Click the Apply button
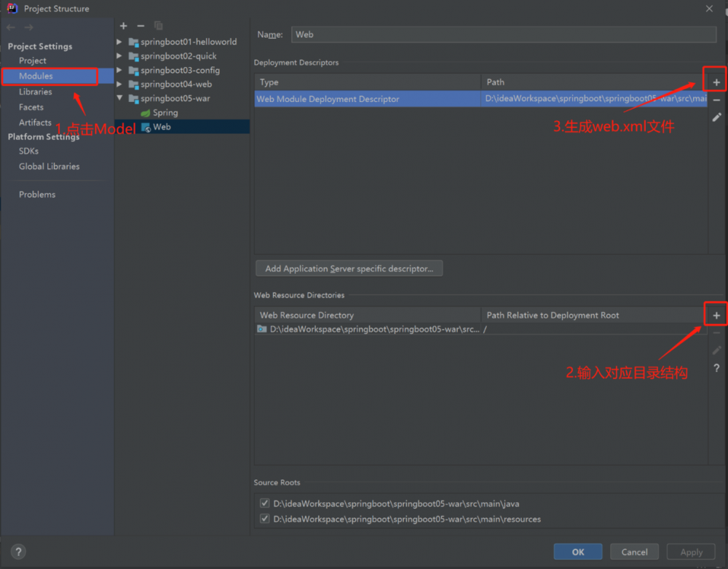The image size is (728, 569). pos(691,552)
